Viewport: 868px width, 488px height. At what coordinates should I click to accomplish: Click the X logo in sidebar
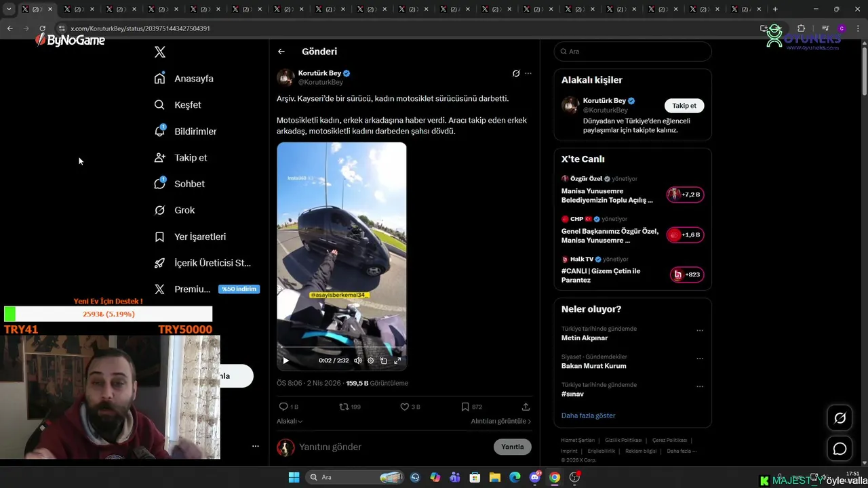pyautogui.click(x=160, y=52)
